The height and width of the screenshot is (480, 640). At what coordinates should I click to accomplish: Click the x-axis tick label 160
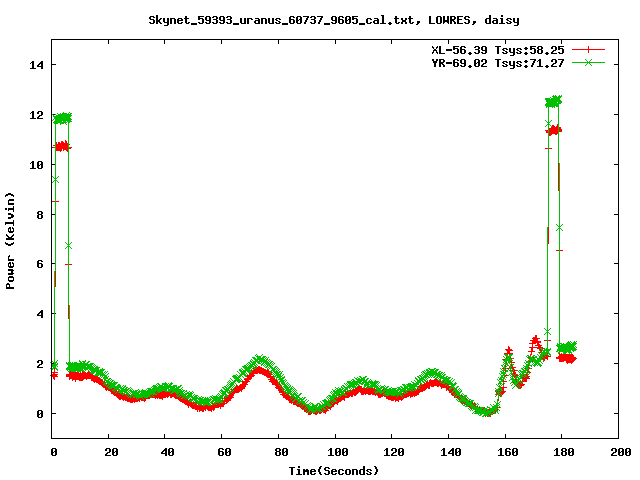pyautogui.click(x=508, y=452)
